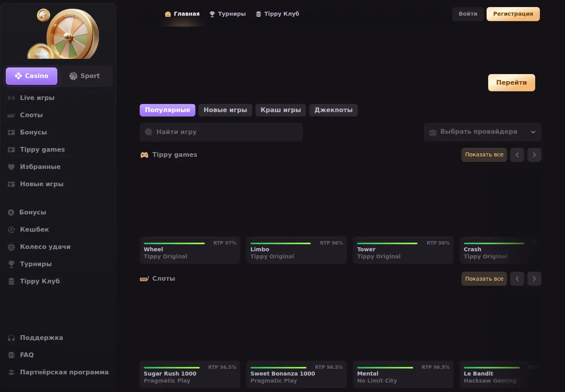The height and width of the screenshot is (392, 565).
Task: Click the Слоты sidebar icon
Action: coord(11,115)
